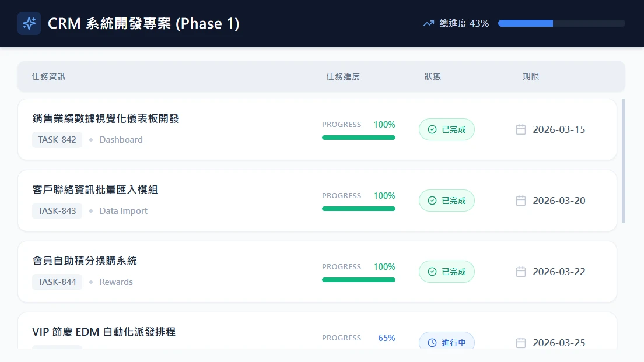
Task: Open task 銷售業績數據視覺化儀表板開發
Action: 106,119
